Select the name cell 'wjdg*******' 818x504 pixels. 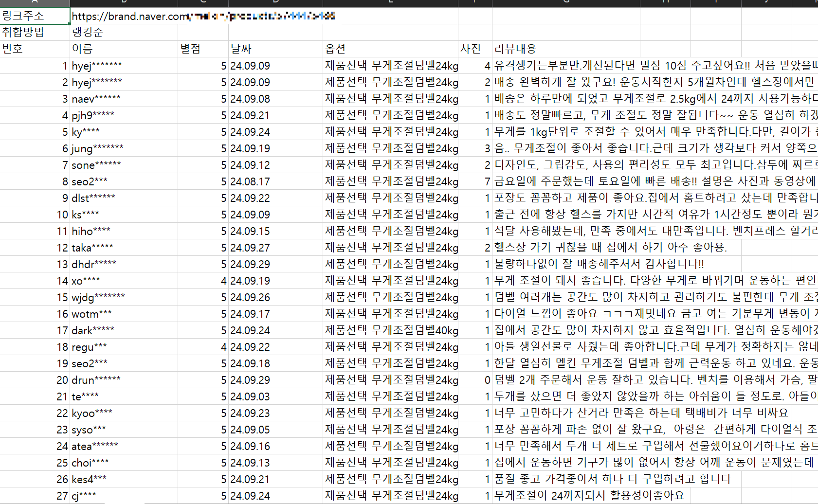pyautogui.click(x=124, y=297)
